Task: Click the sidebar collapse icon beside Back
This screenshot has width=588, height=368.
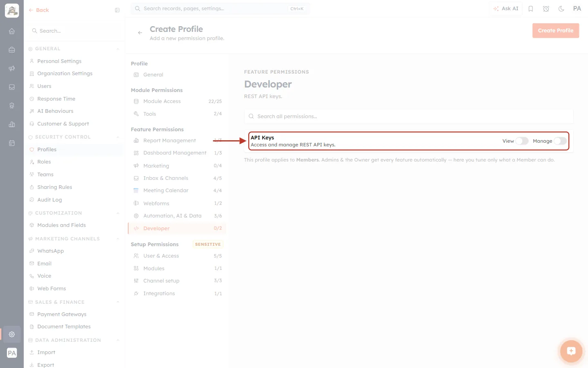Action: pos(117,10)
